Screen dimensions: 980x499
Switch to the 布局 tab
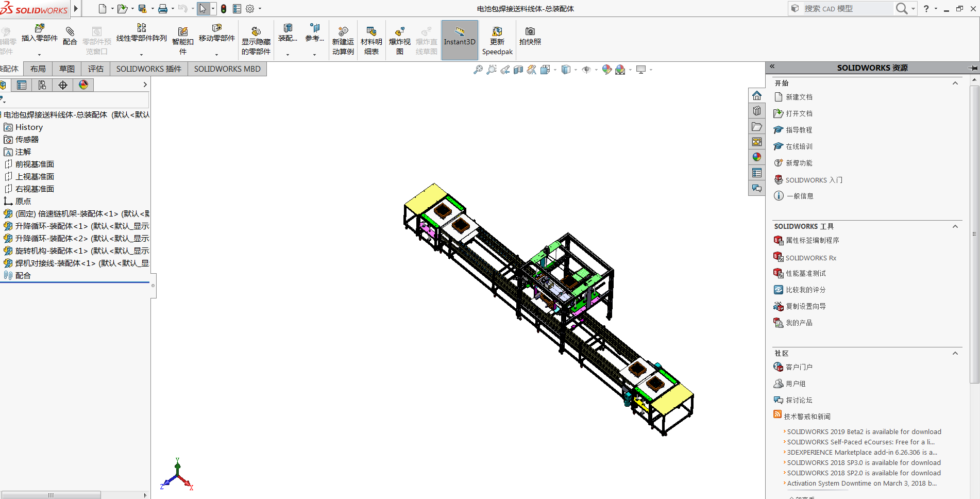pos(38,69)
